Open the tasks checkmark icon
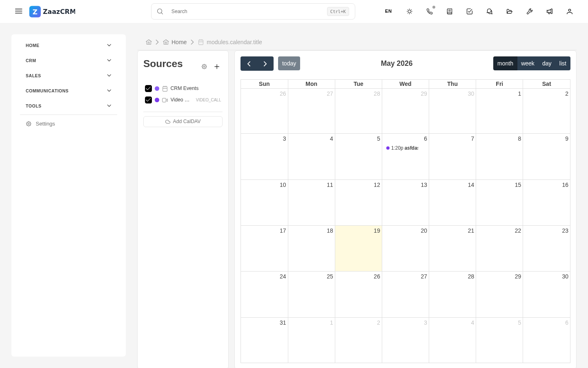 click(470, 11)
